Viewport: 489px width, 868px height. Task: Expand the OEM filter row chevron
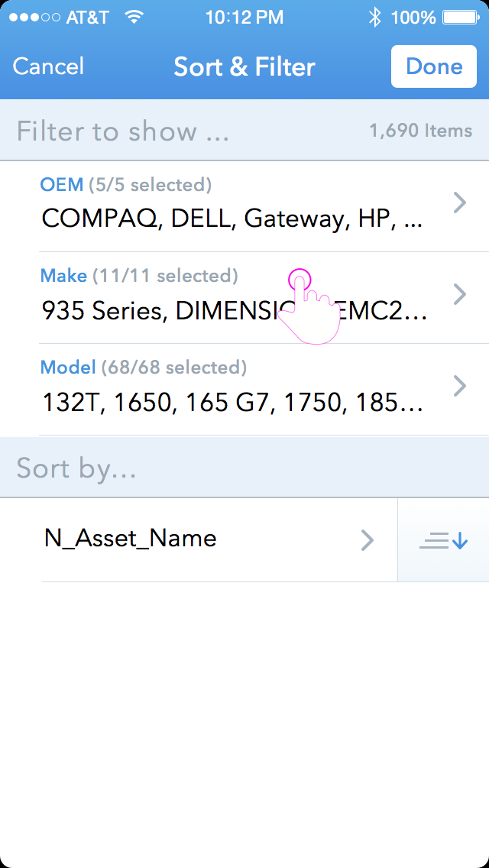459,202
